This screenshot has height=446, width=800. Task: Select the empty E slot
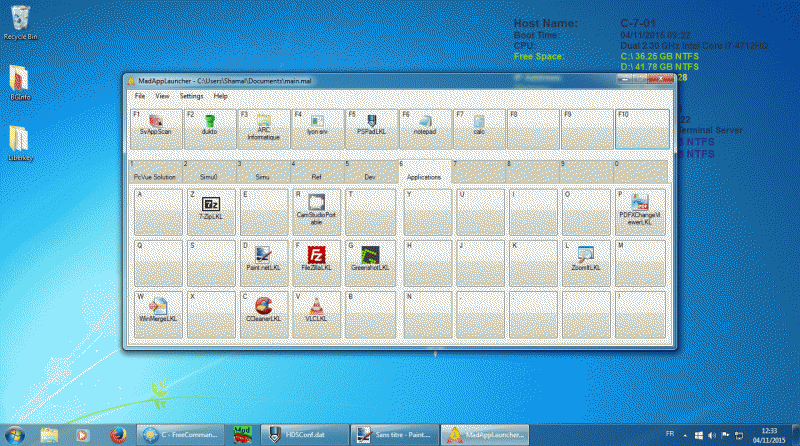point(264,212)
